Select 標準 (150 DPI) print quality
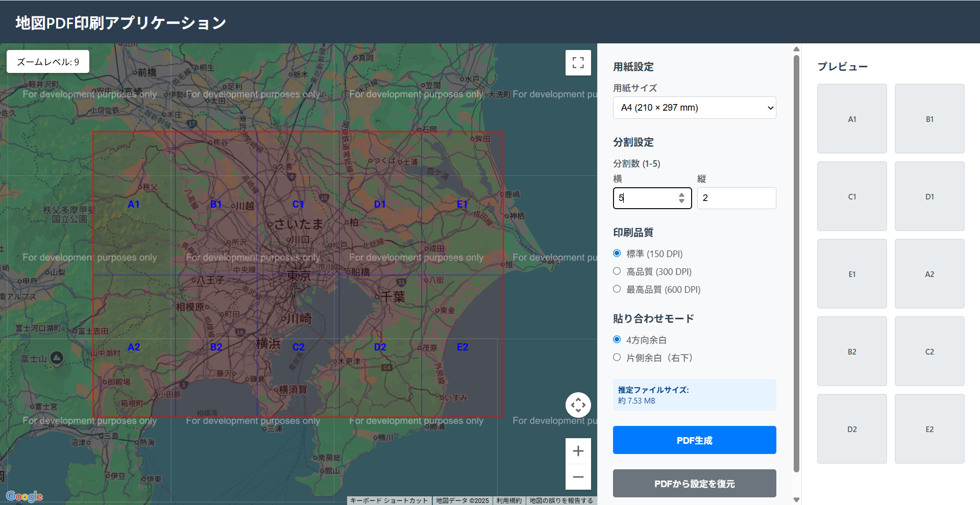The height and width of the screenshot is (505, 980). (617, 254)
